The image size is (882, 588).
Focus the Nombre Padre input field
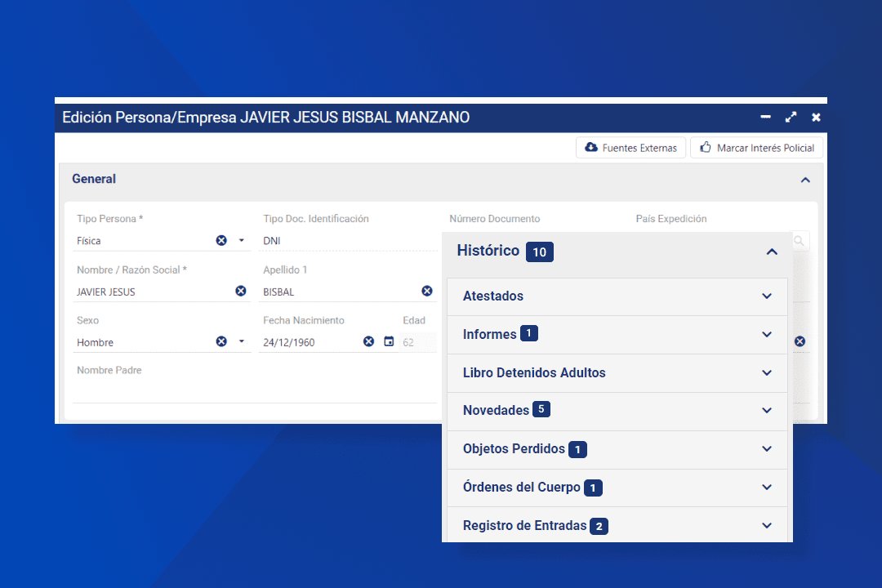point(255,390)
